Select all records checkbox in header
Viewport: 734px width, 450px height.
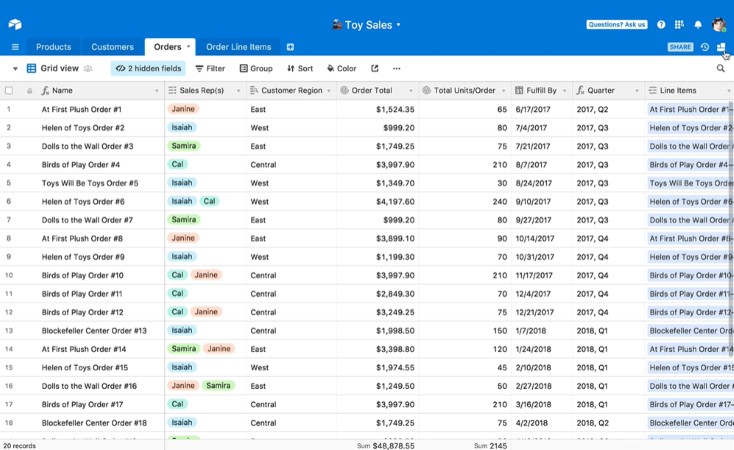9,90
